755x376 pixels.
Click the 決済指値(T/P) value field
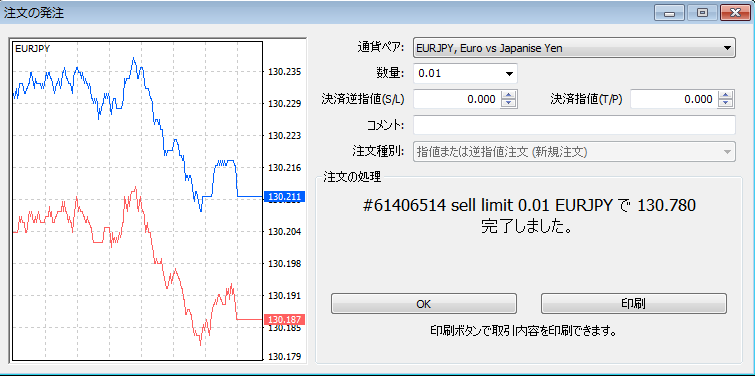(674, 99)
